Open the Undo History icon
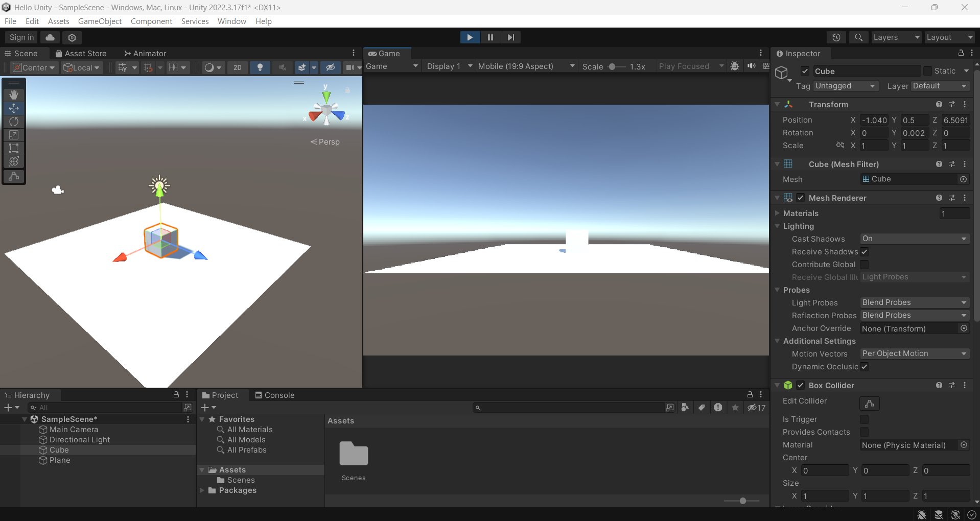 [836, 37]
